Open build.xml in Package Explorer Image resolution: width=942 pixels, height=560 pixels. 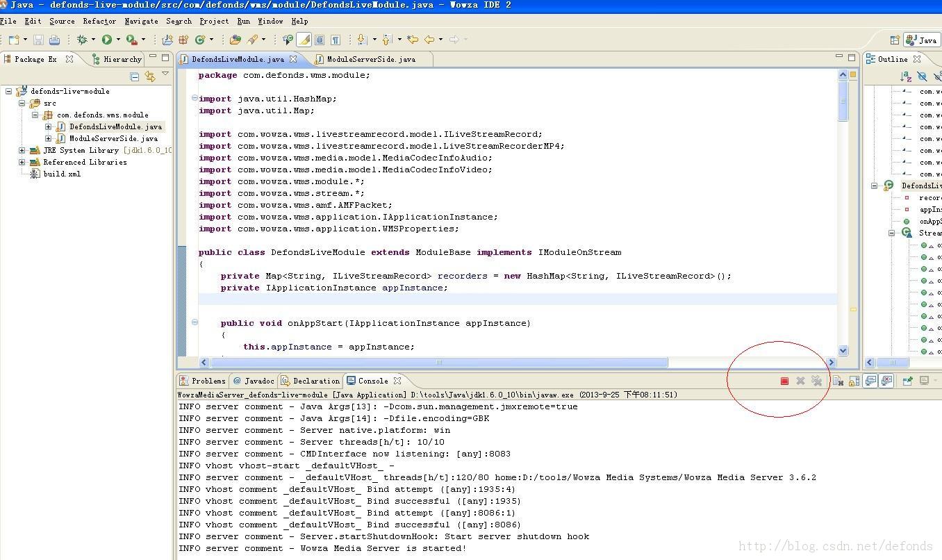point(62,174)
